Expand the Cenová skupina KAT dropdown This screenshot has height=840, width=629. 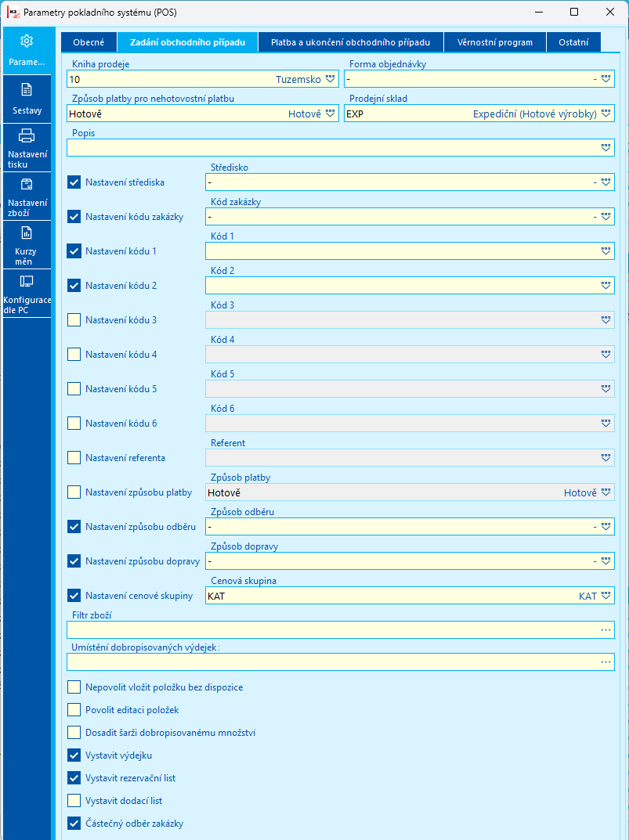click(606, 596)
